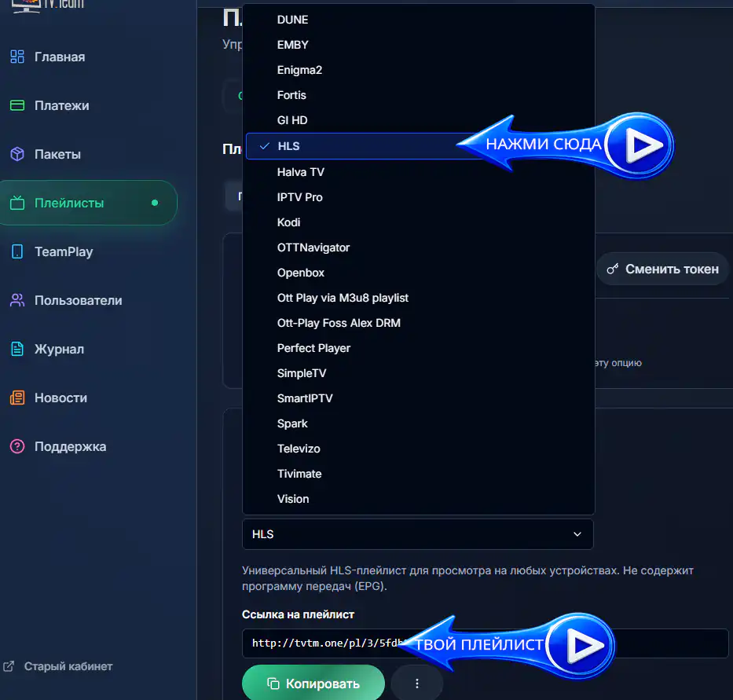Click the Платежи card icon
The image size is (733, 700).
pos(17,105)
